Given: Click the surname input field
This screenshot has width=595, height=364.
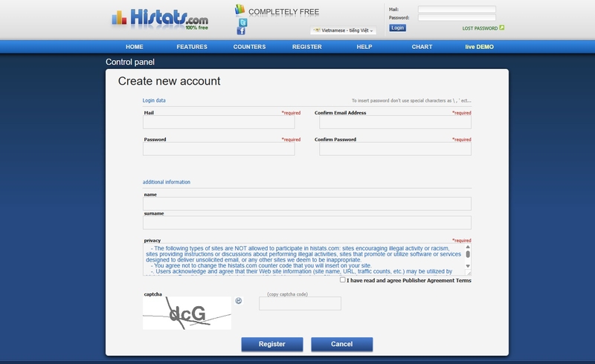Looking at the screenshot, I should tap(307, 223).
